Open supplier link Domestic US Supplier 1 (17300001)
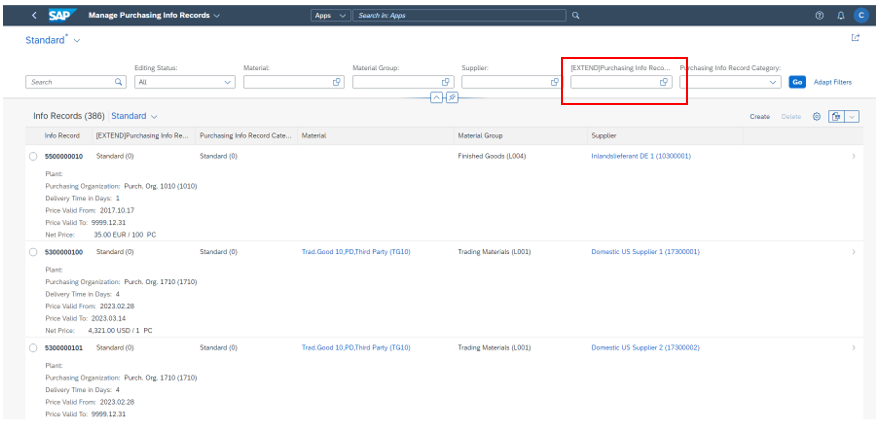Viewport: 876px width, 421px height. 645,252
